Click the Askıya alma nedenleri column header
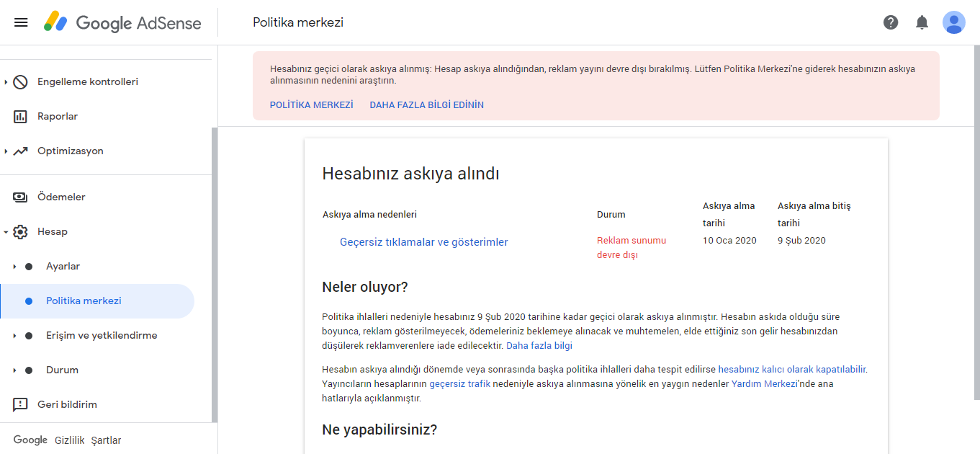980x454 pixels. pyautogui.click(x=369, y=214)
